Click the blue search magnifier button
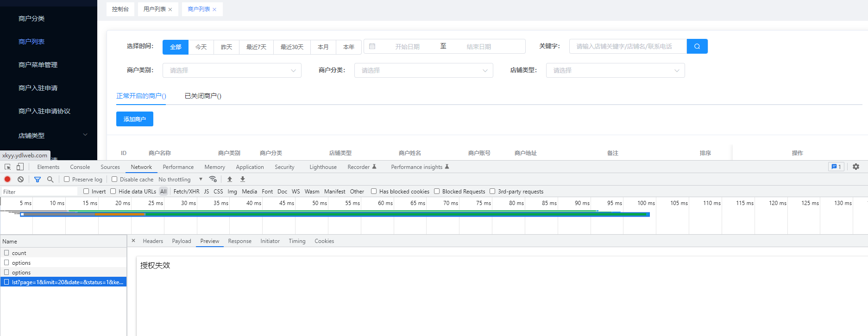 pyautogui.click(x=697, y=46)
